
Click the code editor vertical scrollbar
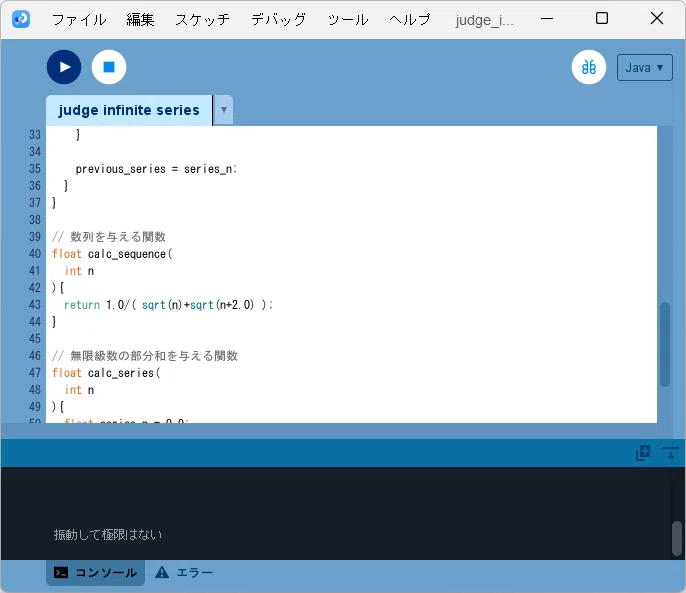tap(665, 344)
